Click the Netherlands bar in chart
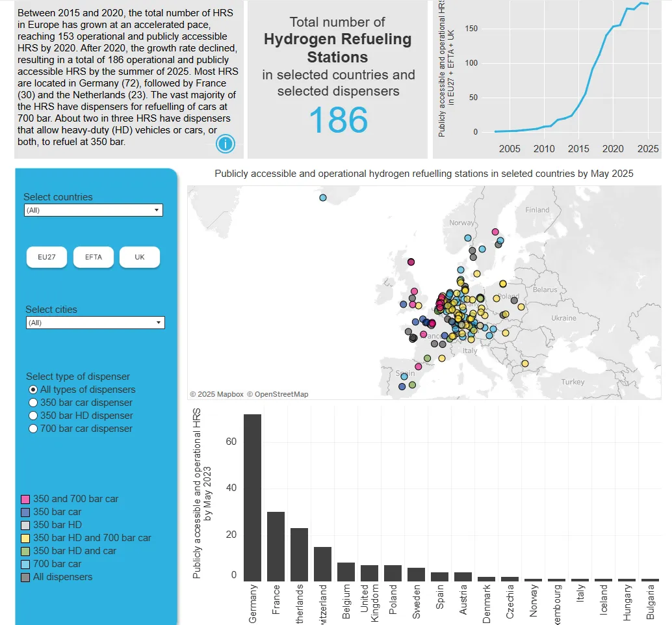The width and height of the screenshot is (672, 625). (299, 555)
